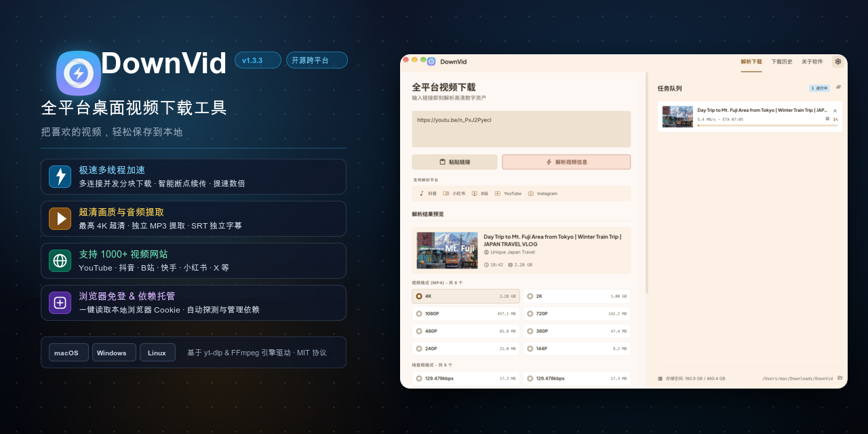Open the 下载历史 tab
The width and height of the screenshot is (868, 434).
[782, 62]
